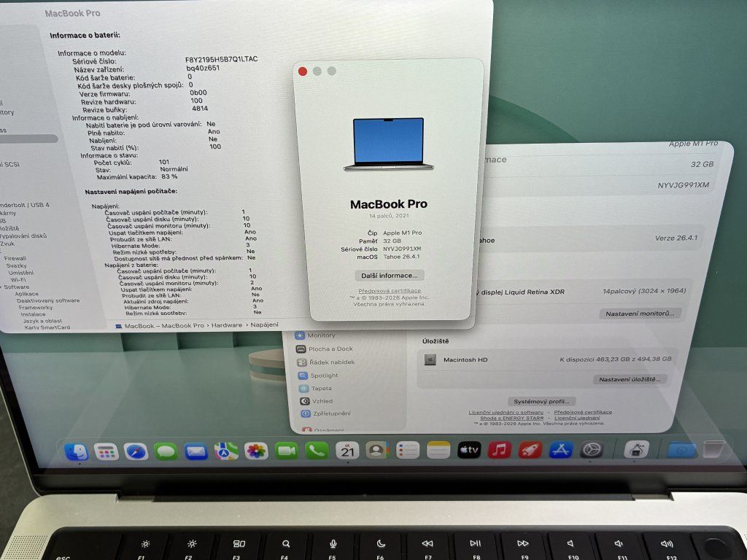Open the green Phone app icon

(x=317, y=451)
